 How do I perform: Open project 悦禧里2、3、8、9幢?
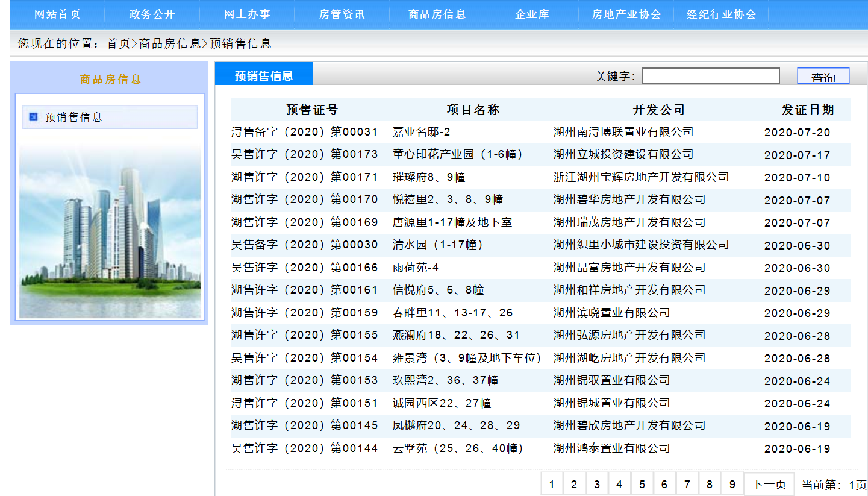coord(448,199)
